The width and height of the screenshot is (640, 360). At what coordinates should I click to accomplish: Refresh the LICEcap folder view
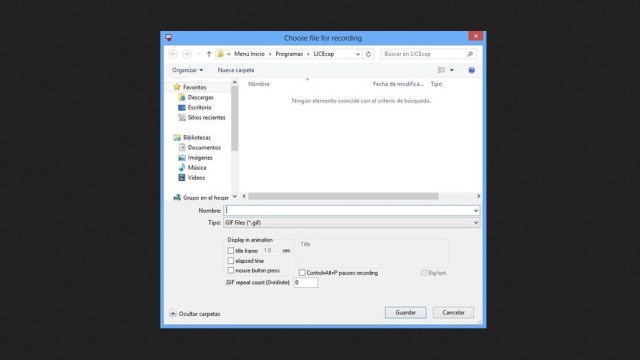pos(368,54)
